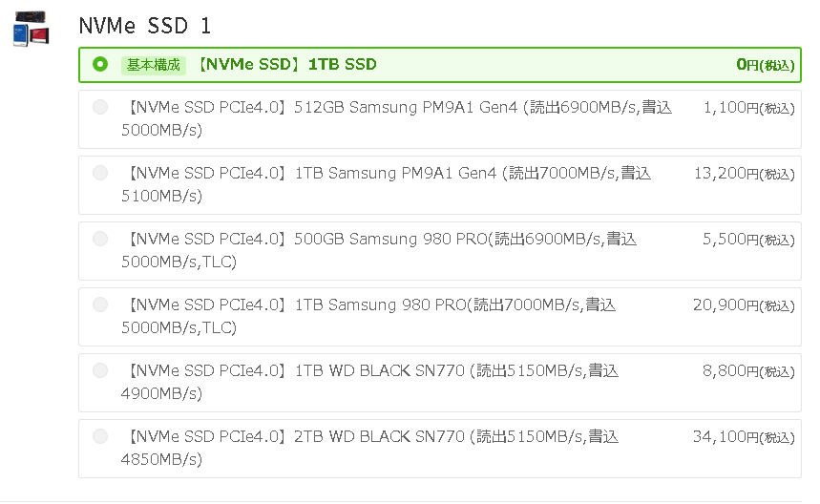Click the SSD product thumbnail image
Screen dimensions: 820x504
click(30, 29)
